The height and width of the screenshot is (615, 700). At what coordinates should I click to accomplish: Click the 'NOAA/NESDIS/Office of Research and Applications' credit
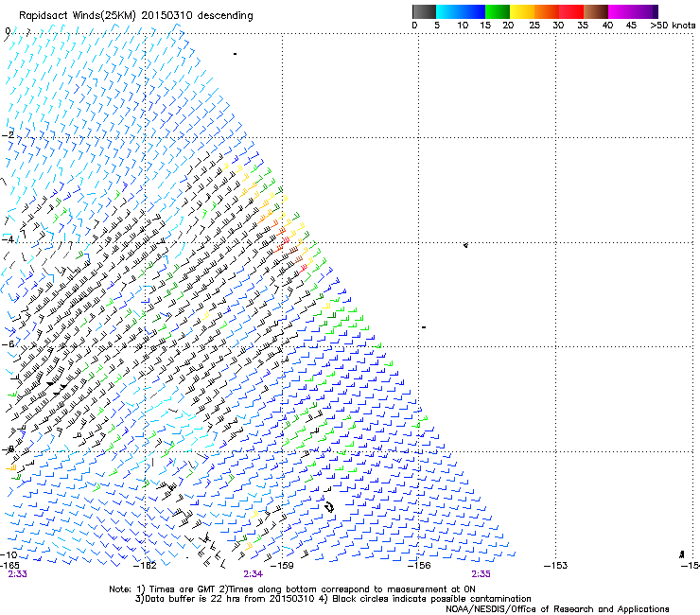[557, 609]
